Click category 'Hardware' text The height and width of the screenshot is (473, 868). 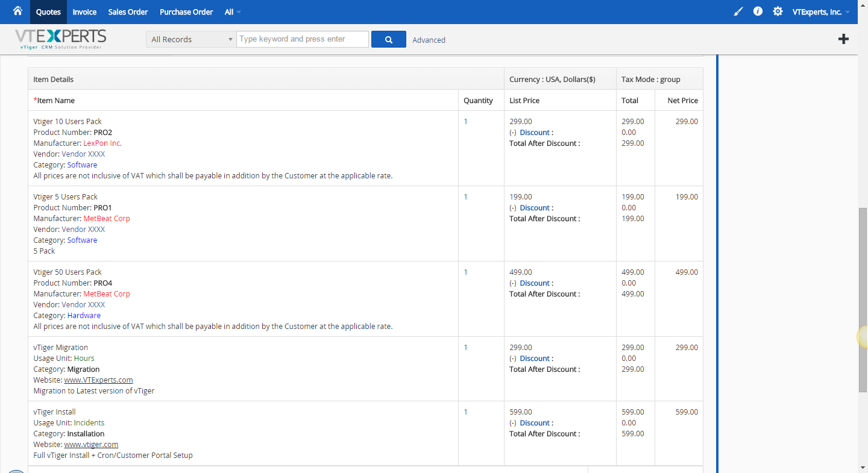(x=84, y=316)
